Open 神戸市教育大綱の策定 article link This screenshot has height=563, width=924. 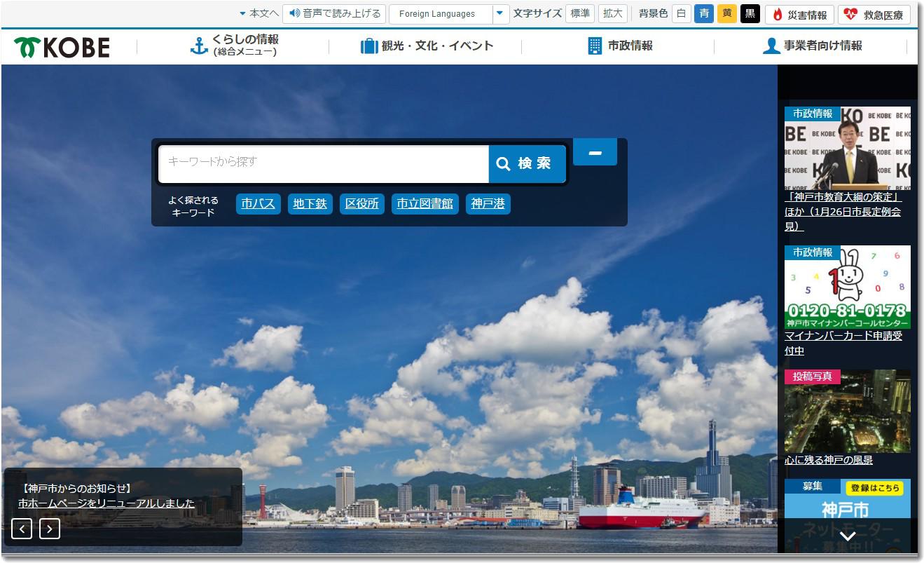843,212
